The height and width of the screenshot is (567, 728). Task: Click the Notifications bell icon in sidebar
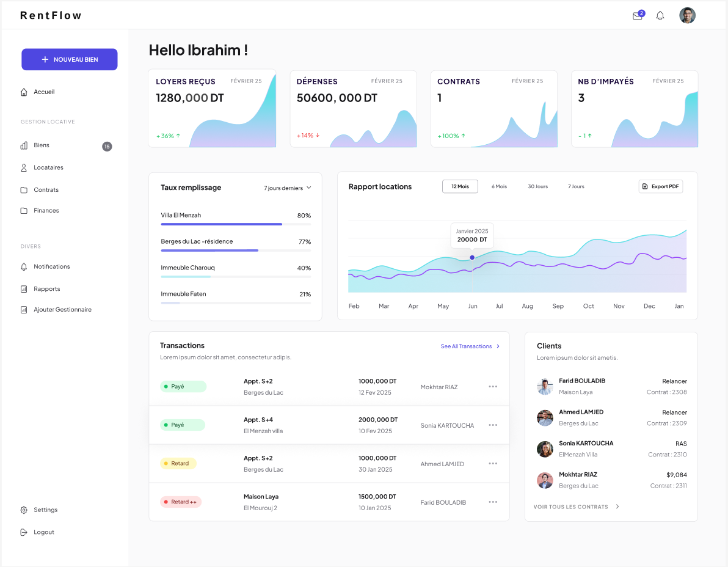pos(24,266)
